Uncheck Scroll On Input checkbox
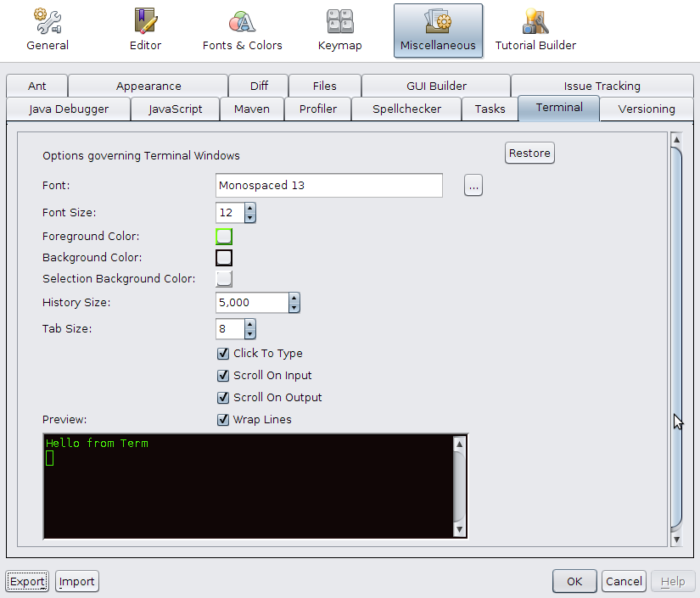This screenshot has width=700, height=598. pyautogui.click(x=223, y=376)
